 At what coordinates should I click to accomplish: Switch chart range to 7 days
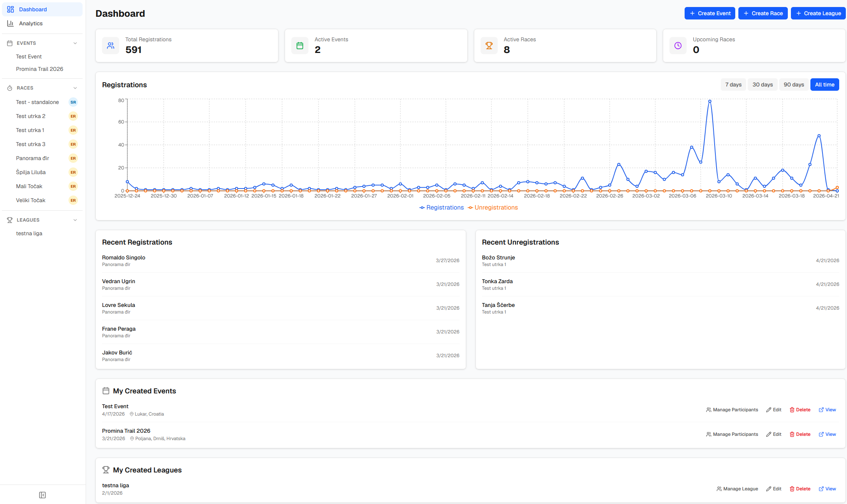tap(733, 85)
